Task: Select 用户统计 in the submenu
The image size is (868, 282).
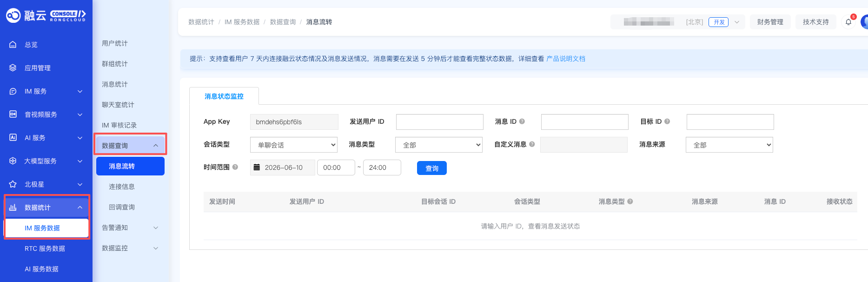Action: click(115, 43)
